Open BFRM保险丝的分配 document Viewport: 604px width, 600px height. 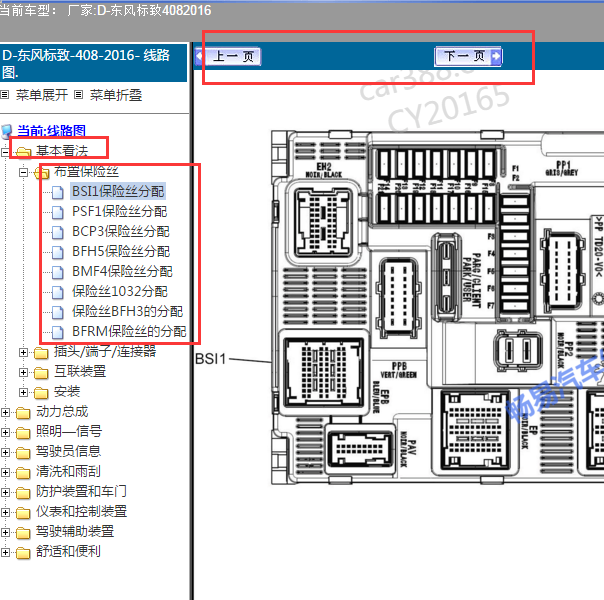coord(129,331)
